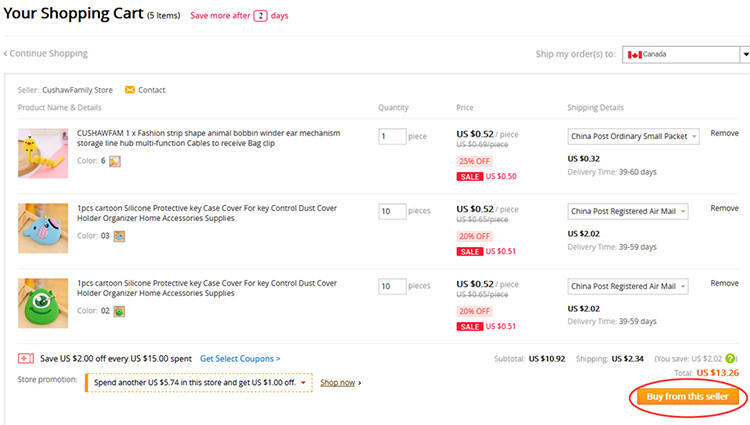Screen dimensions: 750x425
Task: Click color 03 swatch icon
Action: 119,236
